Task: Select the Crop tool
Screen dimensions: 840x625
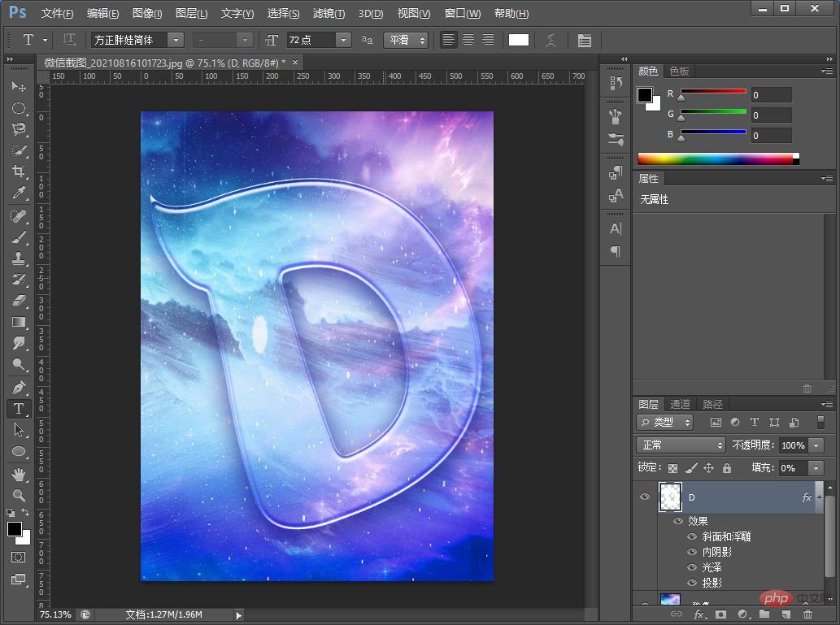Action: point(19,171)
